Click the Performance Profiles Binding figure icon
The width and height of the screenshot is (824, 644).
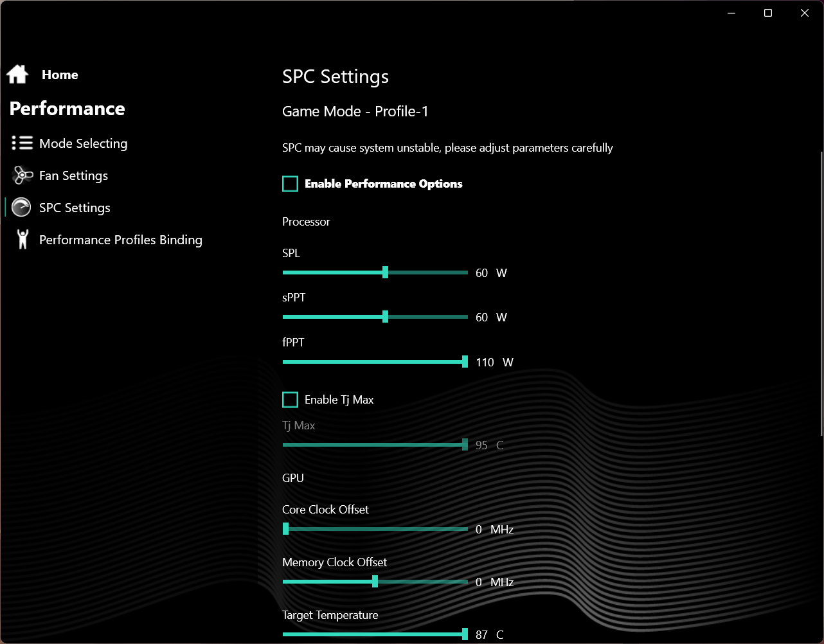click(22, 240)
